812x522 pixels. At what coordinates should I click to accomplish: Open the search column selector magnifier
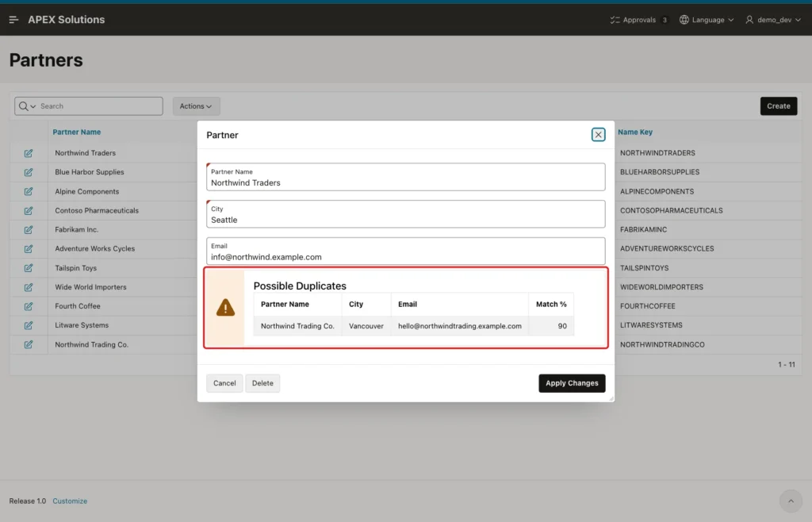27,106
